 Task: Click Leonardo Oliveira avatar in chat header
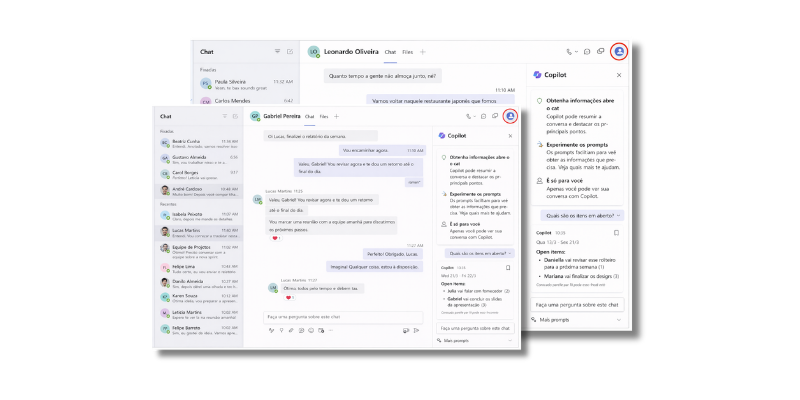314,52
